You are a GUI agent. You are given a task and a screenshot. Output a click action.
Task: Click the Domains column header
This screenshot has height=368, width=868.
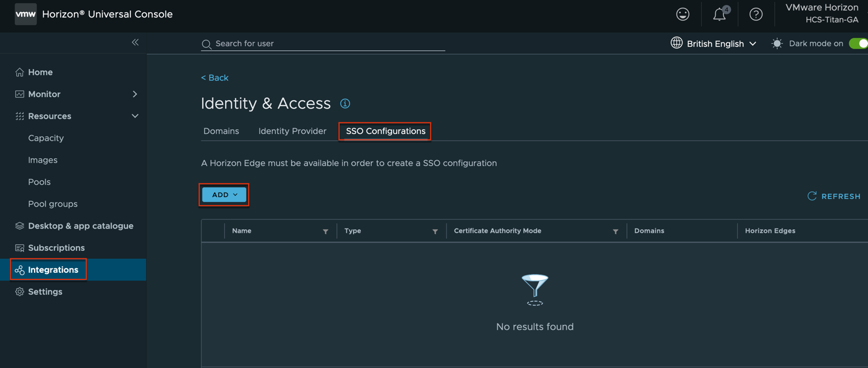tap(650, 231)
